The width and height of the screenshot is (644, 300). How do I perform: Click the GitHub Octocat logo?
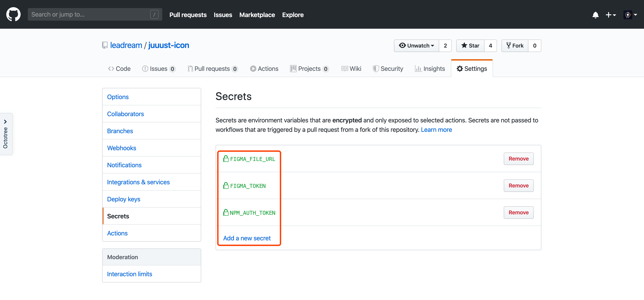click(x=13, y=14)
